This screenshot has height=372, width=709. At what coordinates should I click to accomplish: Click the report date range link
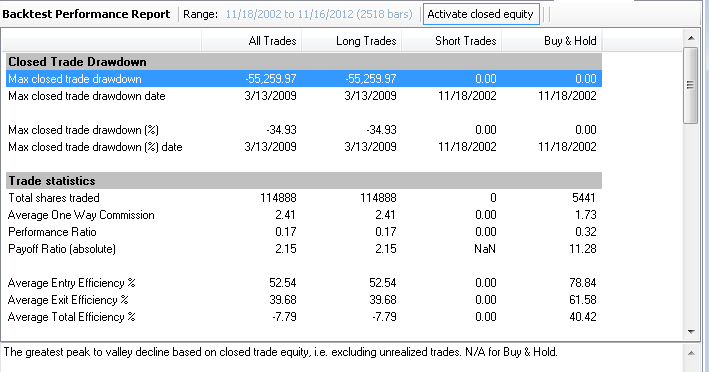click(319, 14)
